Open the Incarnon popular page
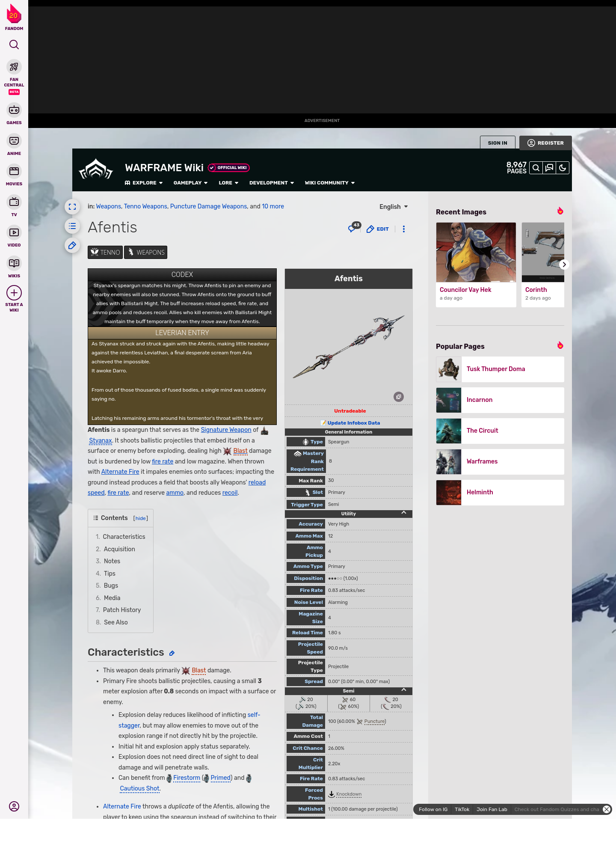 (500, 400)
